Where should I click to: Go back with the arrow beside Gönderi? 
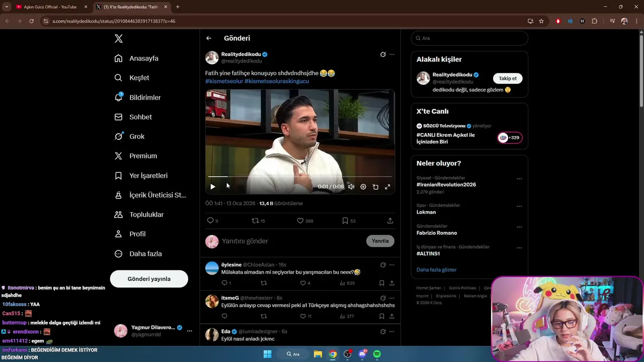tap(209, 38)
